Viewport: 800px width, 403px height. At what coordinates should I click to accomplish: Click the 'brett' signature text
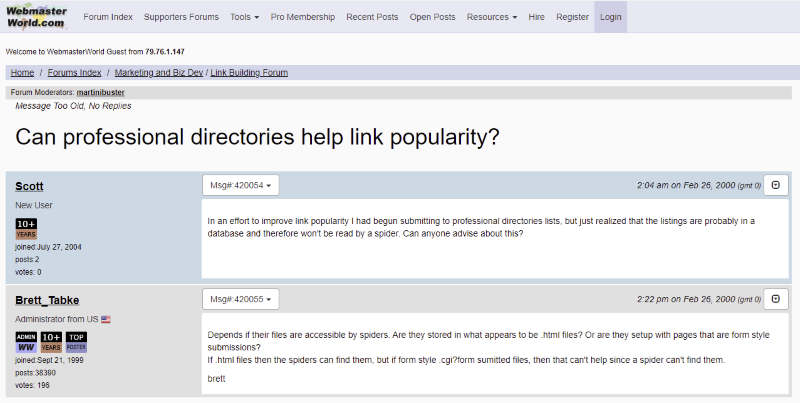click(216, 379)
